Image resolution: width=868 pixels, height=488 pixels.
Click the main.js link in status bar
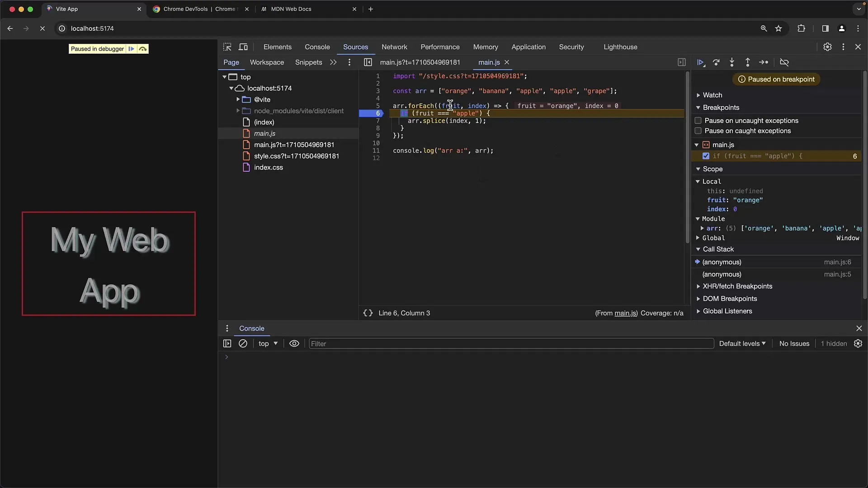pos(625,313)
